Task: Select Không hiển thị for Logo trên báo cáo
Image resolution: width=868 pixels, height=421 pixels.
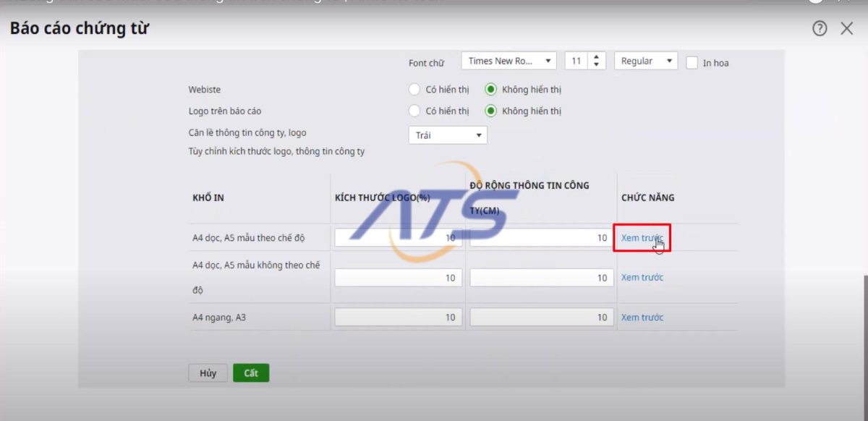Action: coord(491,111)
